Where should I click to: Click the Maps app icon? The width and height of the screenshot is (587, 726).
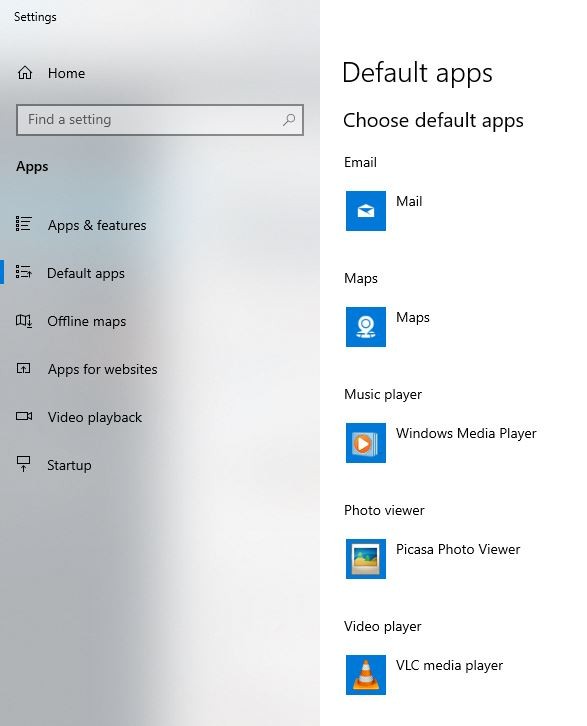coord(366,327)
